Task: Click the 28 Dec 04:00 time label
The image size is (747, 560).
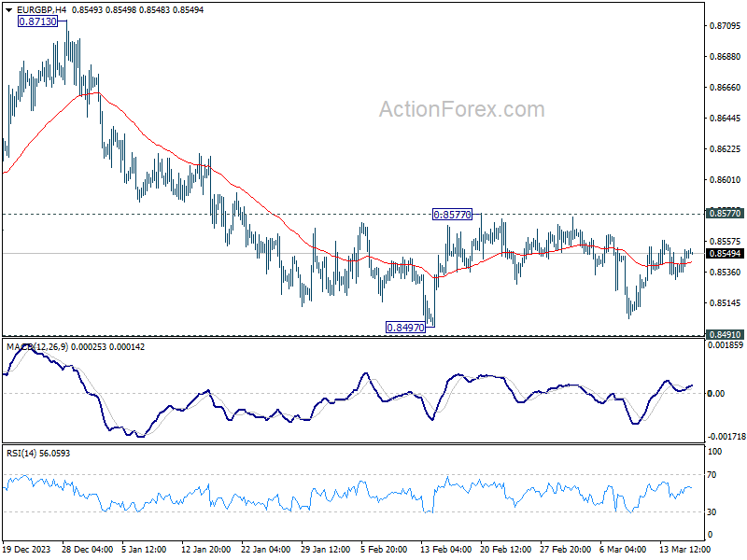Action: pos(88,550)
